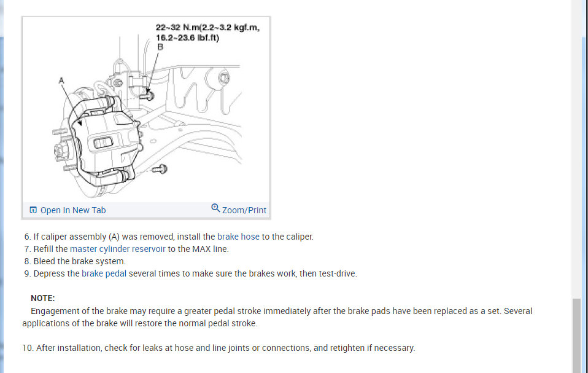
Task: Click label A in the caliper diagram
Action: point(61,80)
